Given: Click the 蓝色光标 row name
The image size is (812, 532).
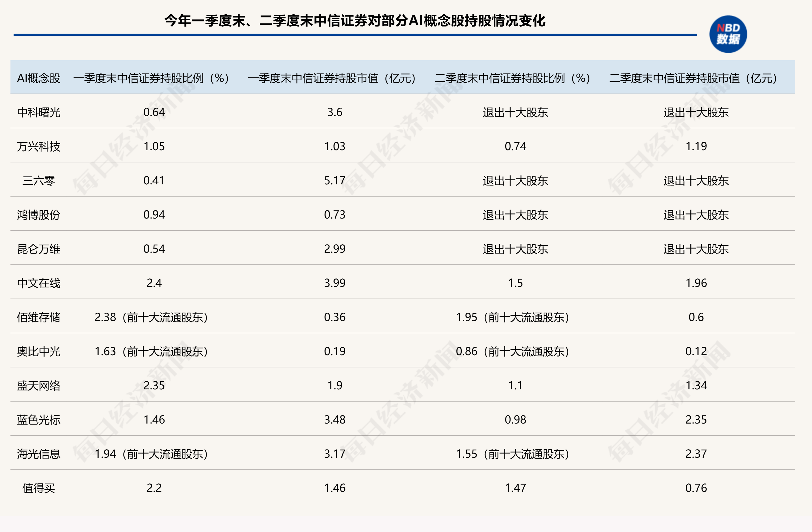Looking at the screenshot, I should point(39,419).
